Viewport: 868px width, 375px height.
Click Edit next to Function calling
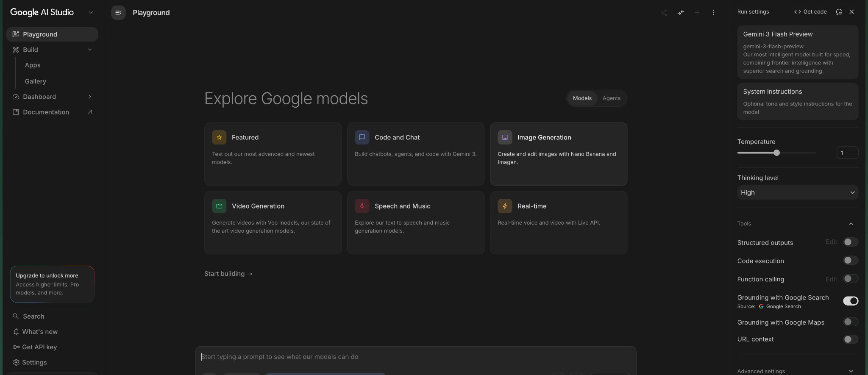[831, 279]
